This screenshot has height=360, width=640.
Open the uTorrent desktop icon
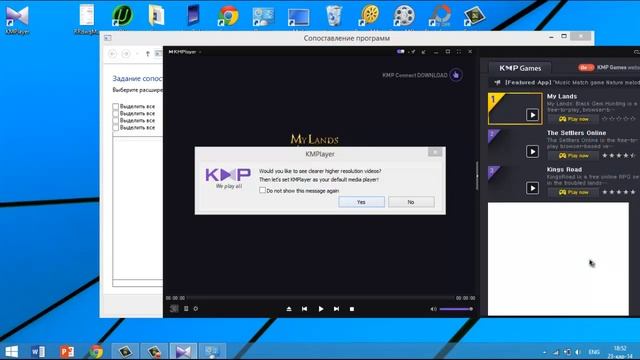click(x=122, y=16)
